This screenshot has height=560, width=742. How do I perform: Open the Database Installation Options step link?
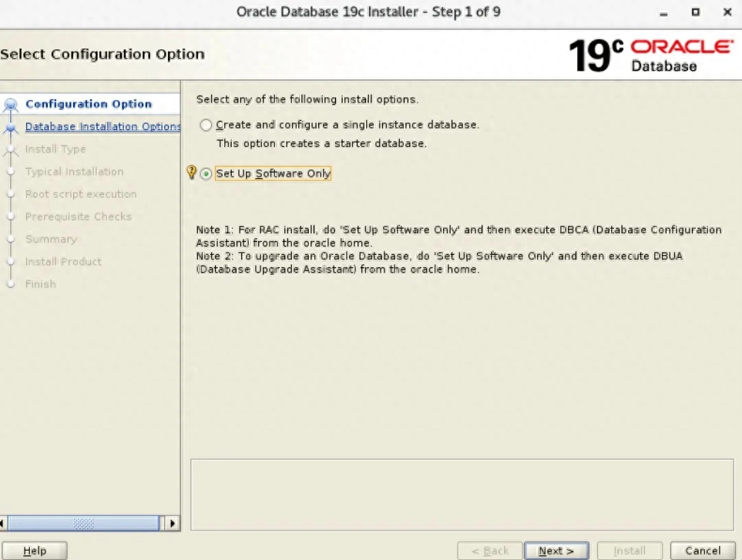pos(102,126)
